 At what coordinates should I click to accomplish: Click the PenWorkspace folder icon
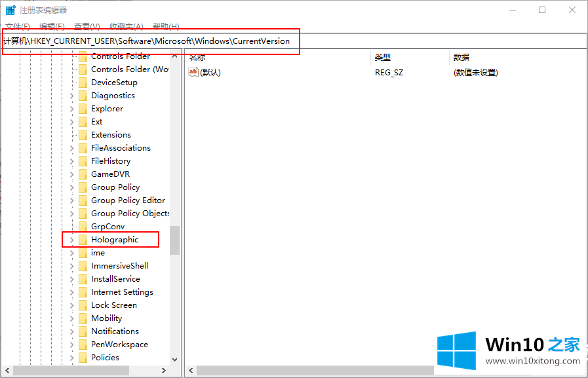83,345
